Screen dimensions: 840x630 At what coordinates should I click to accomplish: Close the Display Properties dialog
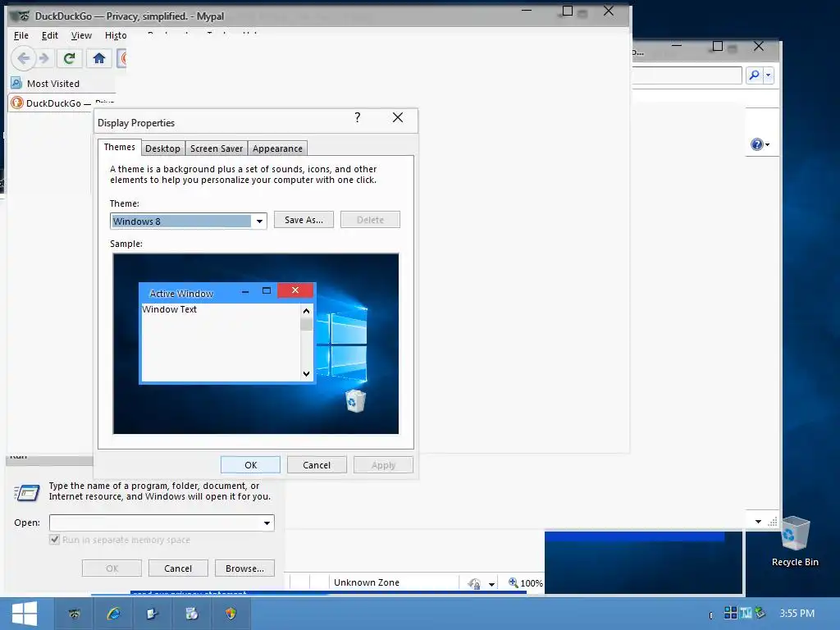pos(398,117)
